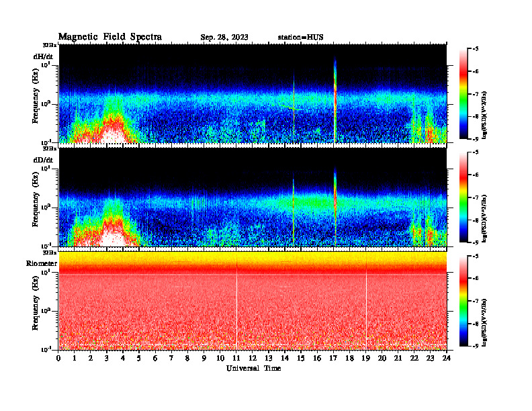Click the hour tick label "19" on time axis
This screenshot has width=532, height=411.
pyautogui.click(x=365, y=359)
